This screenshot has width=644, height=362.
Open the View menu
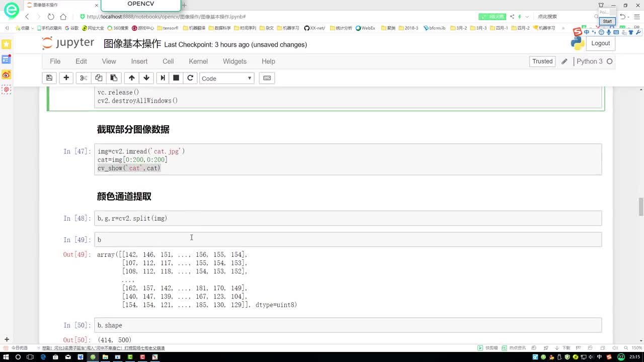tap(109, 61)
